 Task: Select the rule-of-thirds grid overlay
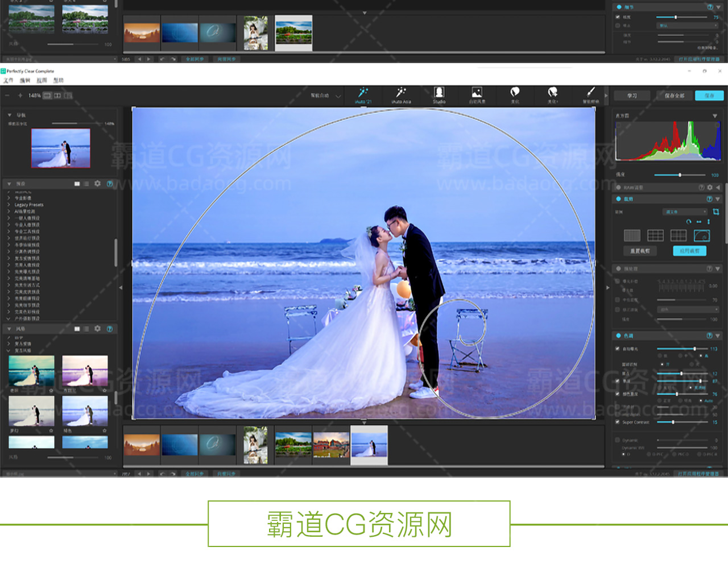point(655,235)
